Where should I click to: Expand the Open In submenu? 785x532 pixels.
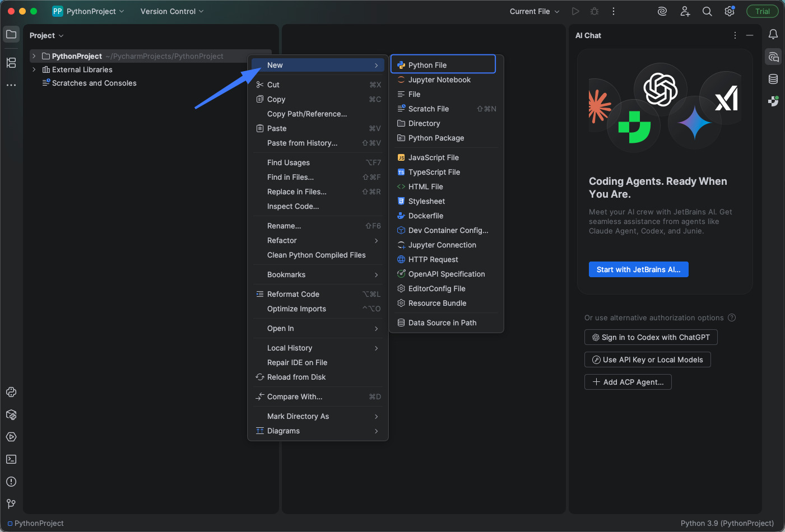318,328
